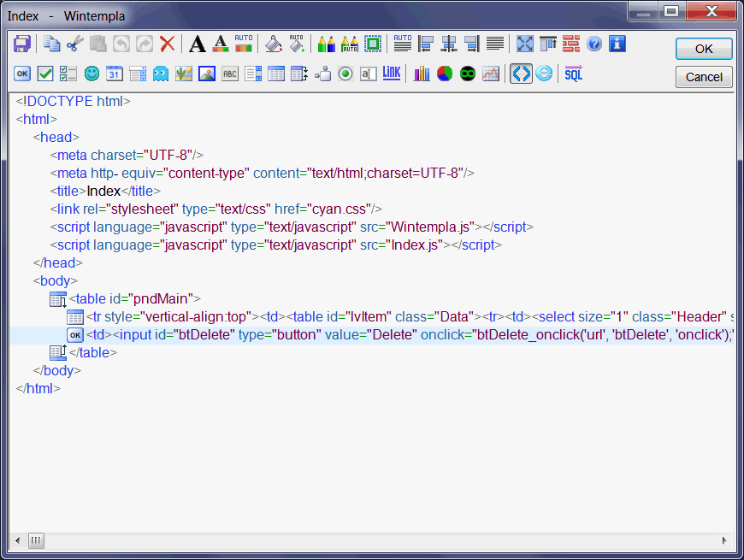Insert an OK button control from toolbar
The height and width of the screenshot is (560, 744).
click(22, 74)
